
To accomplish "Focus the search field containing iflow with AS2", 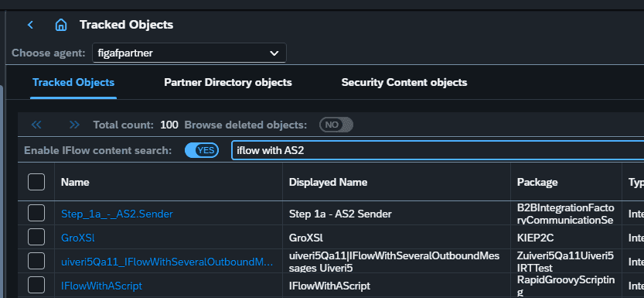I will [x=437, y=150].
